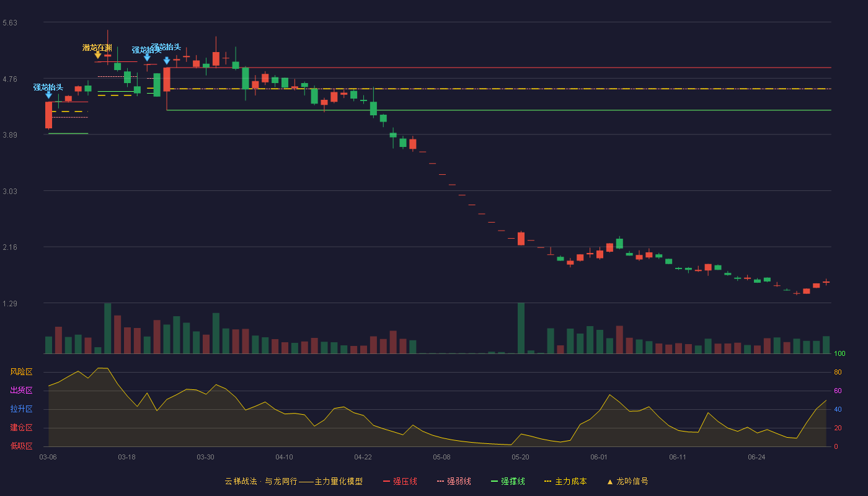Click the tallest volume bar near 05-20
The width and height of the screenshot is (868, 496).
tap(521, 328)
